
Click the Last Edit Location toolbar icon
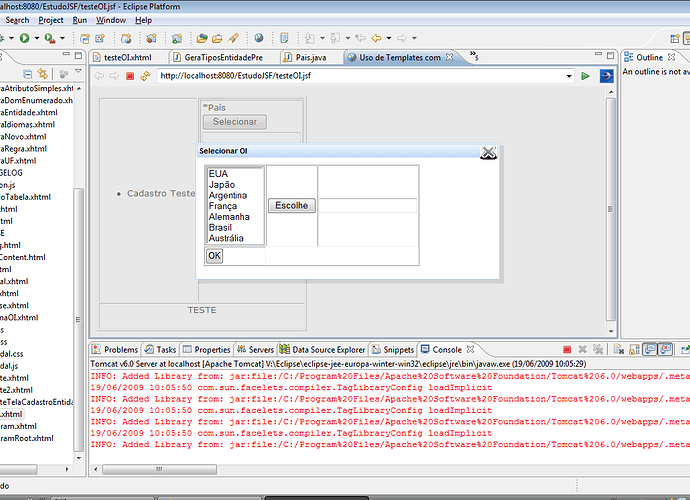(360, 38)
